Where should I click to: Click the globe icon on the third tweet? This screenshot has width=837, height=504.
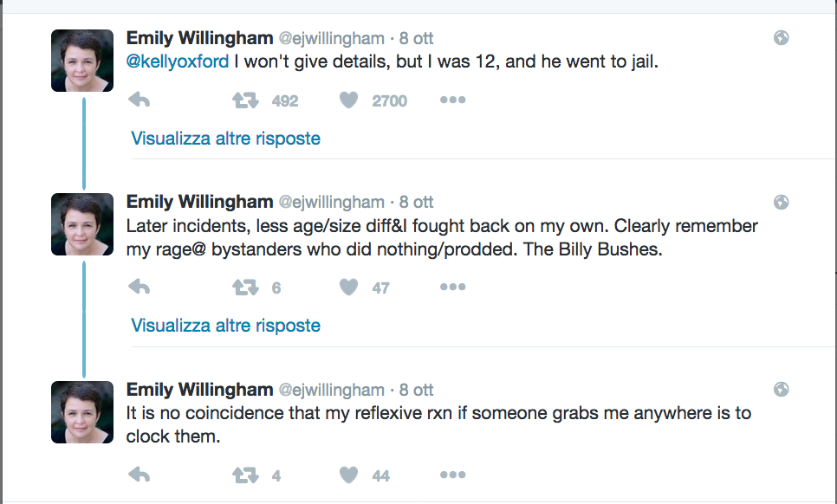coord(781,389)
